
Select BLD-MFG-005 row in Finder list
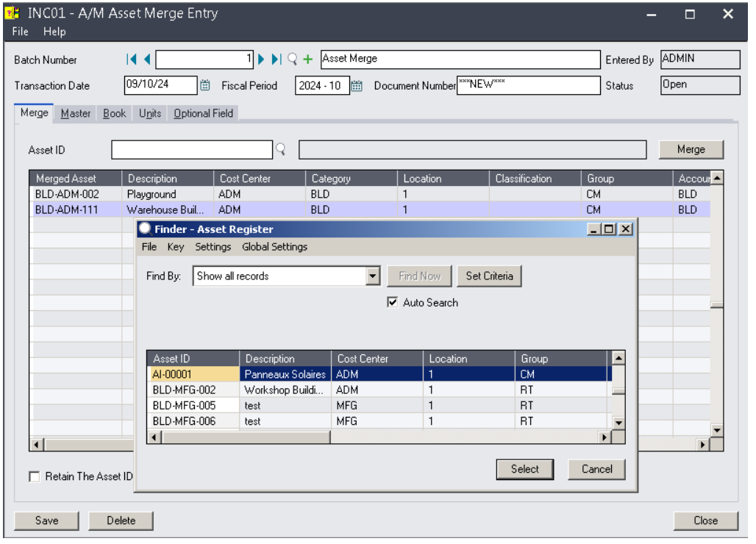184,406
